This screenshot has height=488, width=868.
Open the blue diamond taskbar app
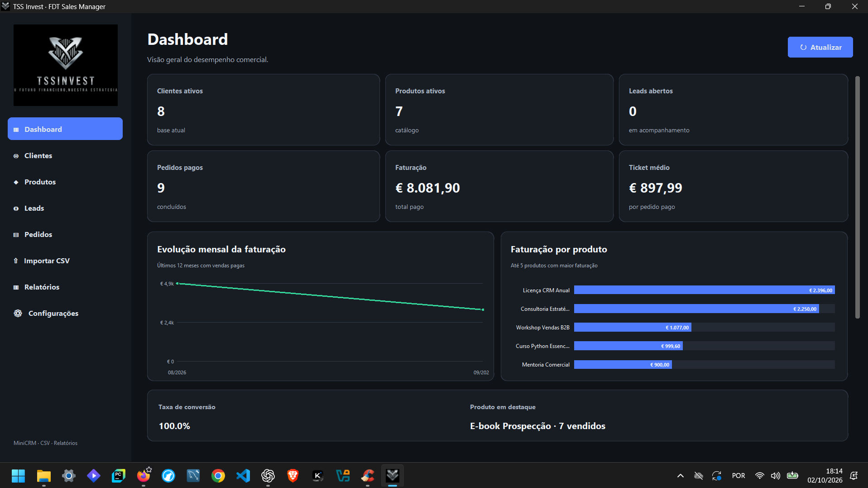pos(94,476)
